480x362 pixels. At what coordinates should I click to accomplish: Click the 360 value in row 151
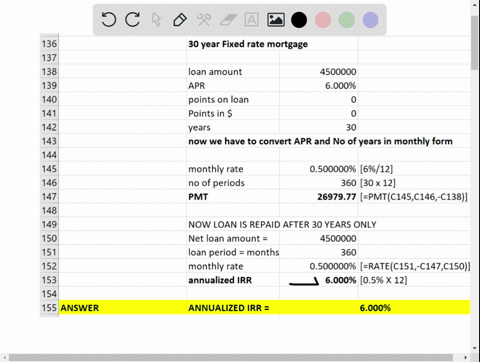click(x=348, y=252)
